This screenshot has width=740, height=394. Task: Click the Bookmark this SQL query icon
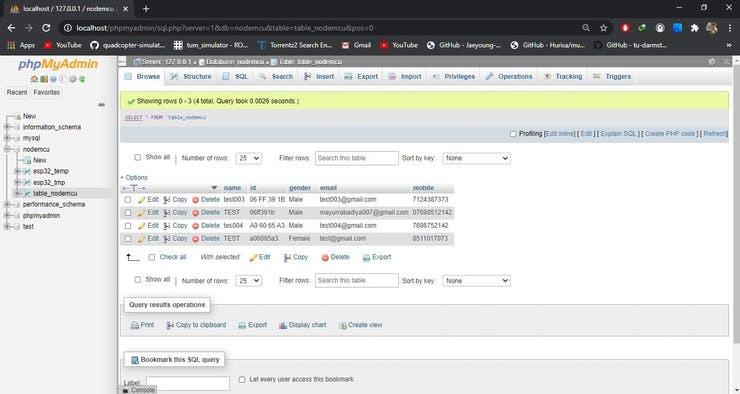[x=135, y=360]
